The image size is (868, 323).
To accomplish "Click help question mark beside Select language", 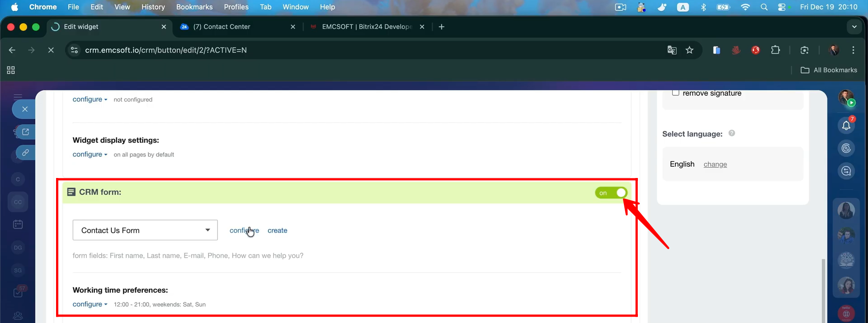I will 731,133.
